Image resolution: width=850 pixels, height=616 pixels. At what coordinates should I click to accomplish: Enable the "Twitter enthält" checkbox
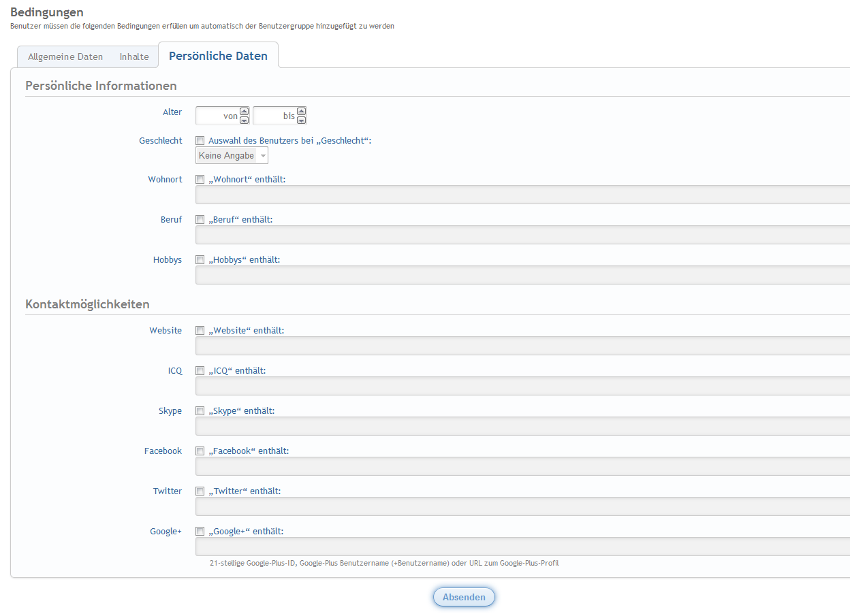tap(200, 491)
